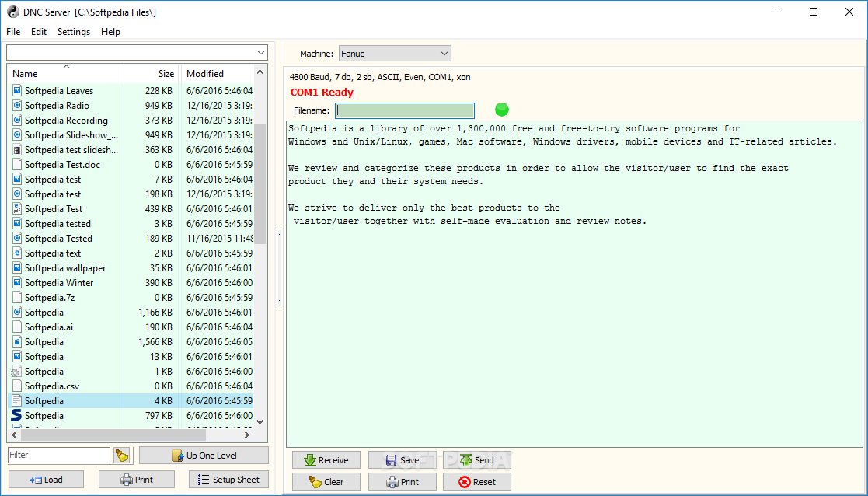Click blue S icon of Softpedia 797 KB

coord(16,415)
